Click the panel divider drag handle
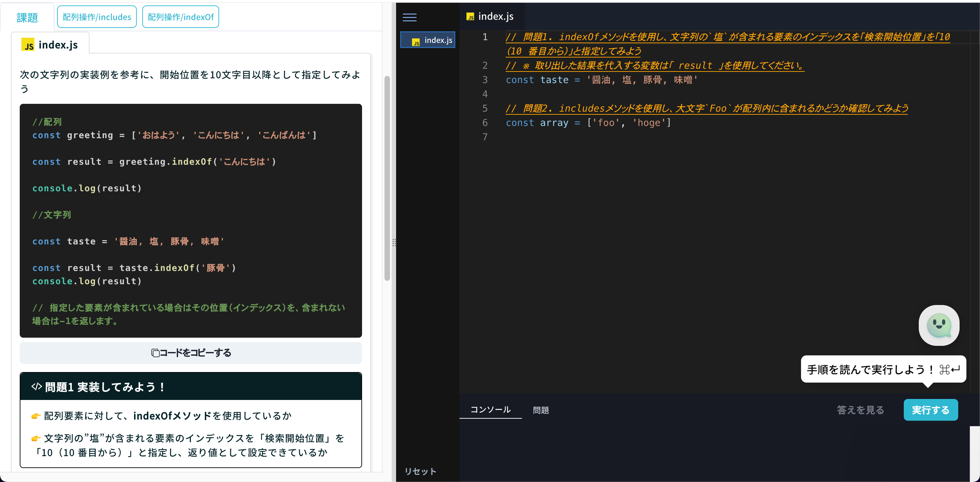 394,242
